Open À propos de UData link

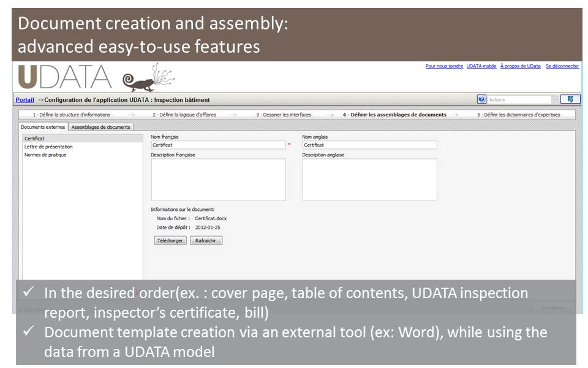coord(520,66)
